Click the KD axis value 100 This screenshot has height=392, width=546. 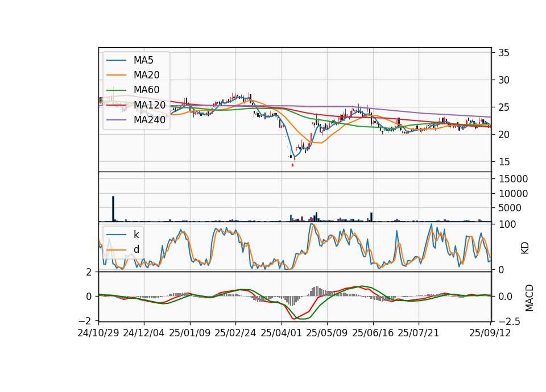508,224
